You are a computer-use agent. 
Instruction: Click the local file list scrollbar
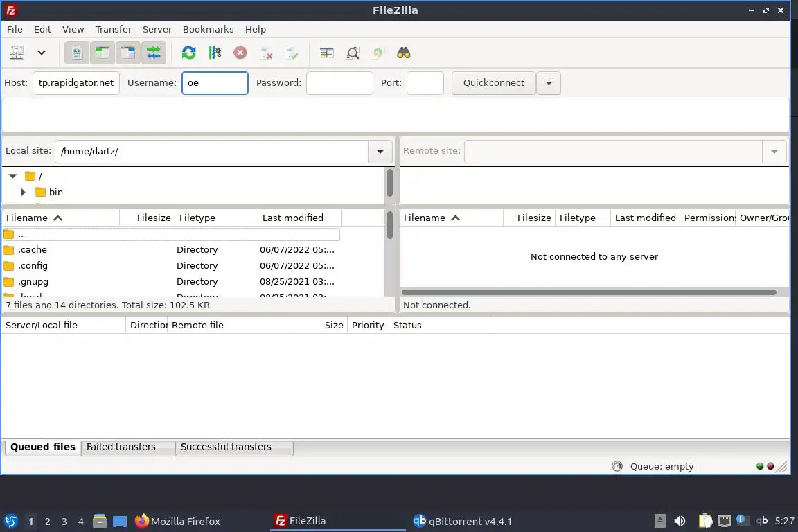389,226
